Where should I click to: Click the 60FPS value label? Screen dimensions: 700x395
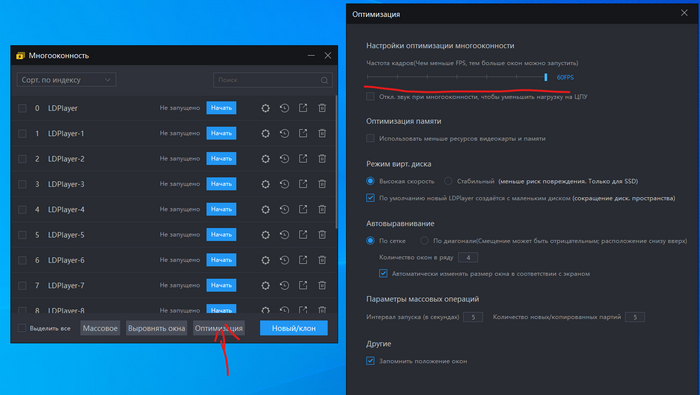pyautogui.click(x=565, y=77)
